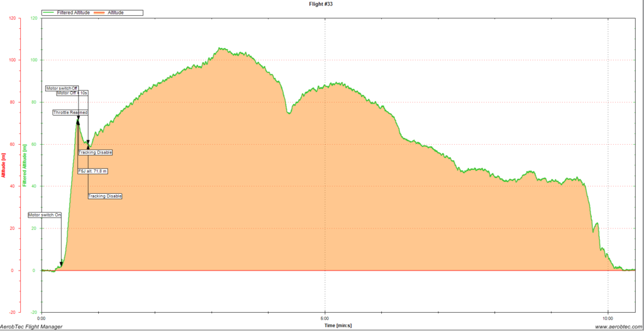Click the 5:00 tick on time axis
The image size is (644, 331).
tap(325, 318)
